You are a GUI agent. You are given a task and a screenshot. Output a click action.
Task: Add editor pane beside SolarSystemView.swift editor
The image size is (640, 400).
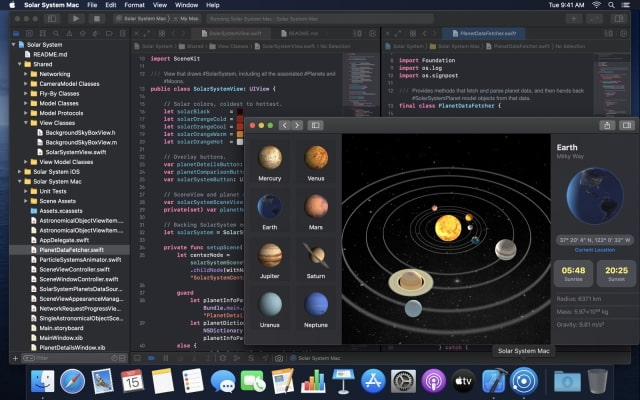(x=372, y=33)
